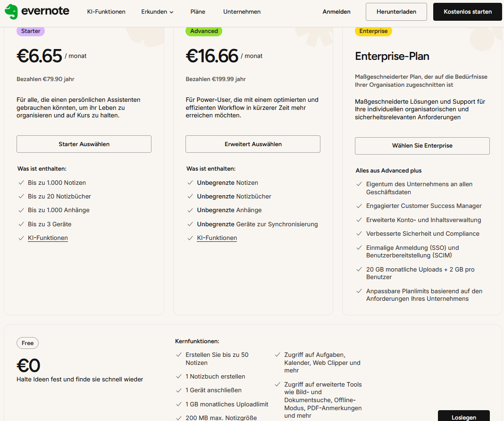Click 'Unbegrenzte Geräte zur Synchronisierung' feature

(258, 224)
